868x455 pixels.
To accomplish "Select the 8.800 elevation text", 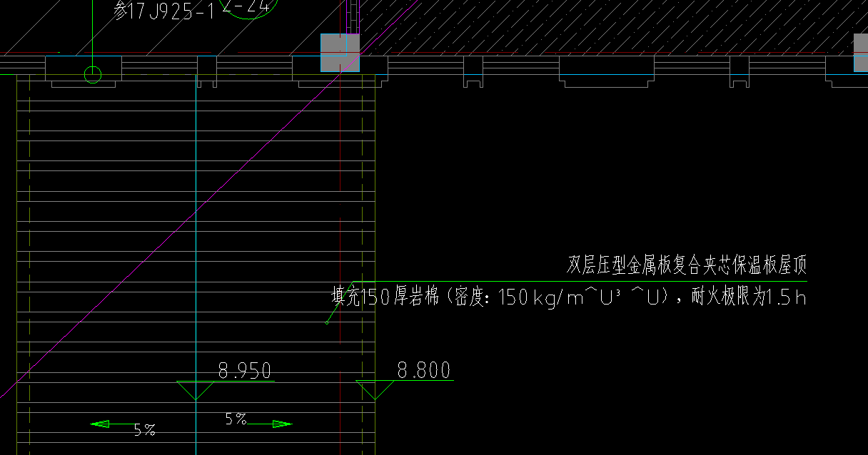I will click(x=424, y=371).
